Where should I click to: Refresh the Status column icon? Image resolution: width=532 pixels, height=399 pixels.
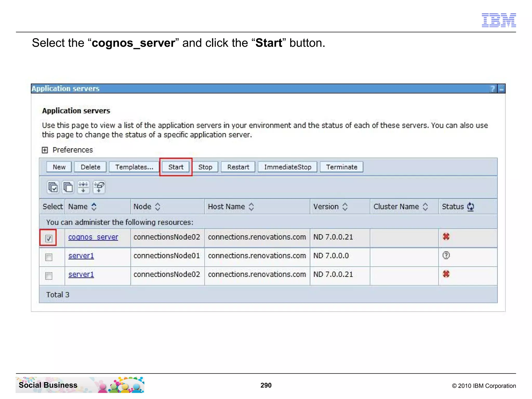[470, 207]
